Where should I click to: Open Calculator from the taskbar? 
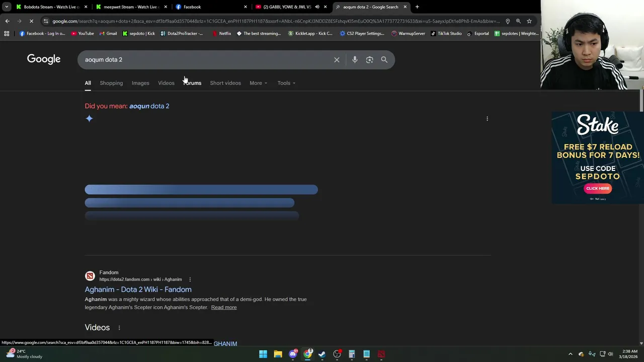tap(352, 354)
